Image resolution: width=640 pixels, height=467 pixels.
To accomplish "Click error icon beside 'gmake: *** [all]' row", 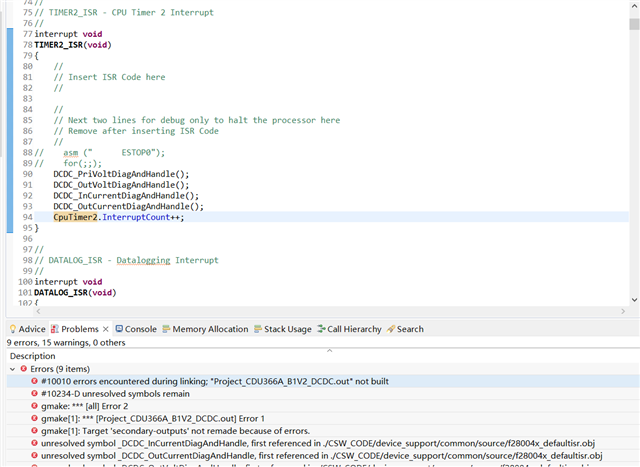I will pyautogui.click(x=34, y=406).
